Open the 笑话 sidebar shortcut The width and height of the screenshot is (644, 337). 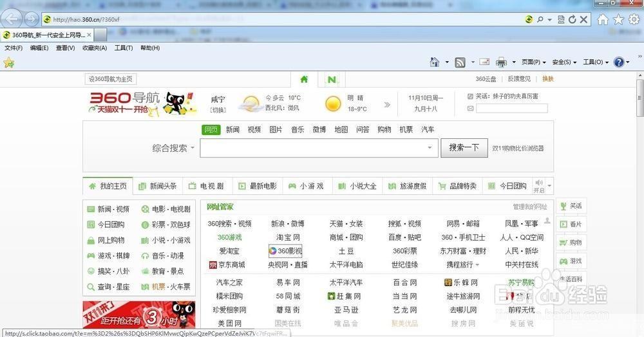coord(571,206)
